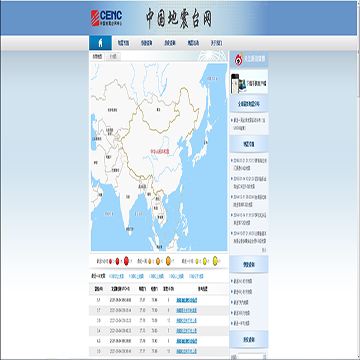Select the active first tab above the map
Viewport: 360px width, 360px height.
coord(98,57)
